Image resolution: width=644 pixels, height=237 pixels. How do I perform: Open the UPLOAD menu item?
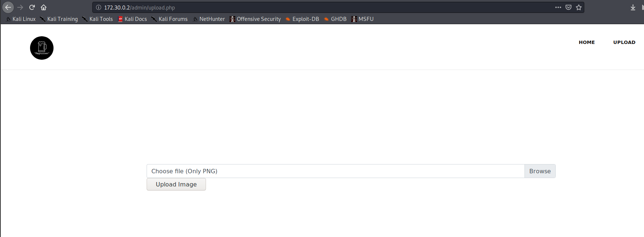tap(624, 42)
